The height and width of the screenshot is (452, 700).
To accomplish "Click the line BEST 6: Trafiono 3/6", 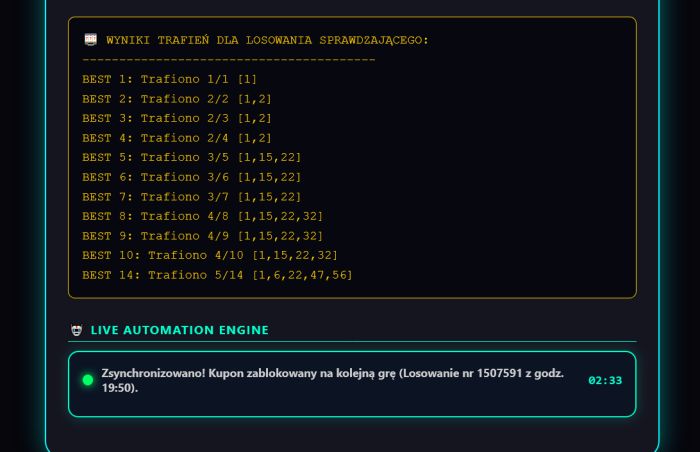I will (x=192, y=177).
